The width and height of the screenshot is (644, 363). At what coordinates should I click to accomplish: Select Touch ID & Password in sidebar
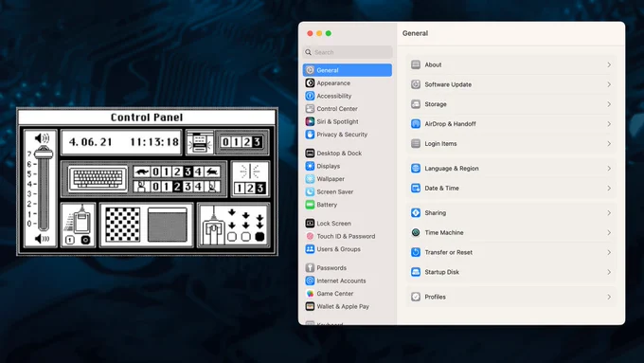pos(348,236)
